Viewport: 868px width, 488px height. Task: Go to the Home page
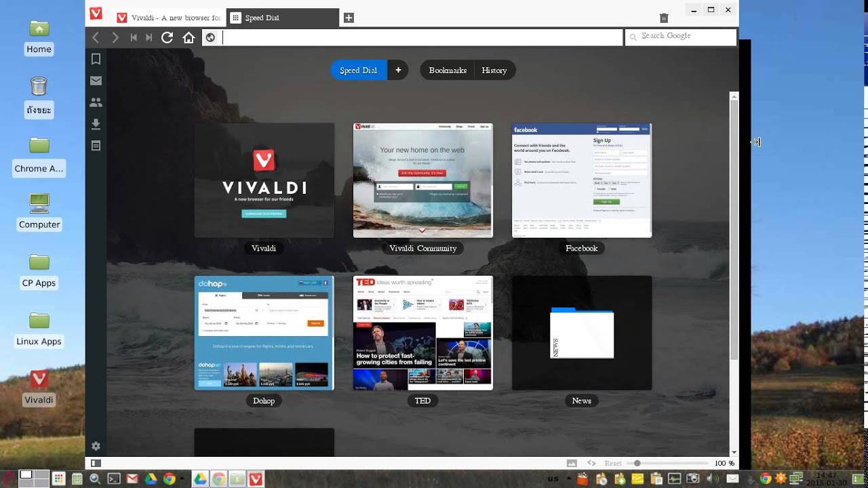pyautogui.click(x=189, y=38)
